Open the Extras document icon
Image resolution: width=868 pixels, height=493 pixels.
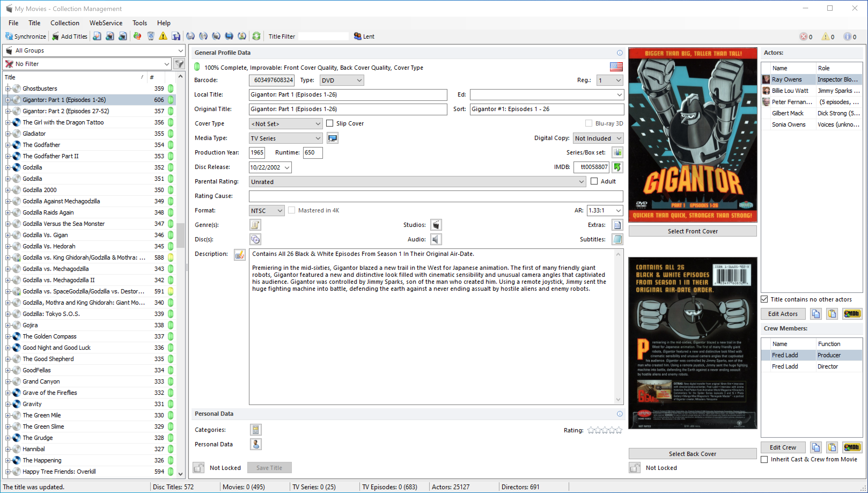(x=617, y=225)
